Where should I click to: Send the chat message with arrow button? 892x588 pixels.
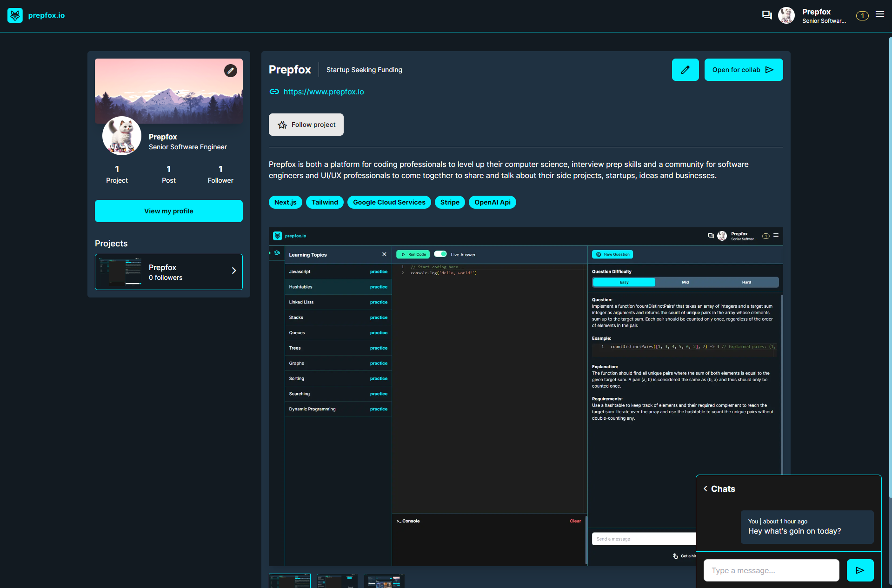860,570
